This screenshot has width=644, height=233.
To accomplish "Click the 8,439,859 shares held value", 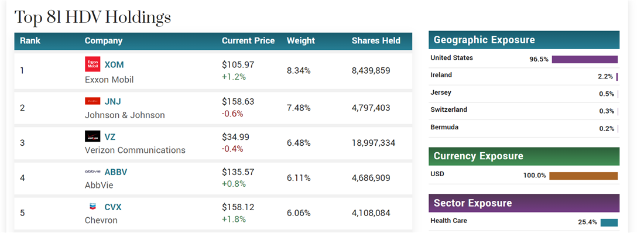I will [371, 71].
